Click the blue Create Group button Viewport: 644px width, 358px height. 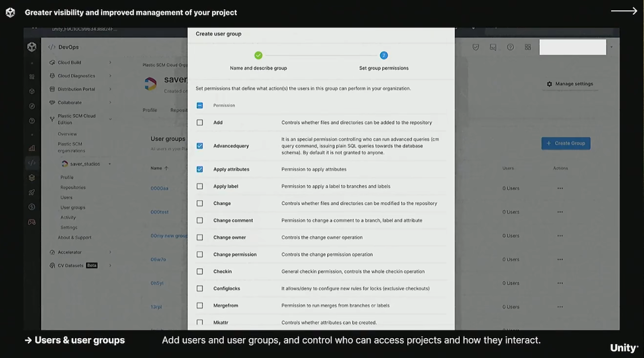tap(566, 143)
